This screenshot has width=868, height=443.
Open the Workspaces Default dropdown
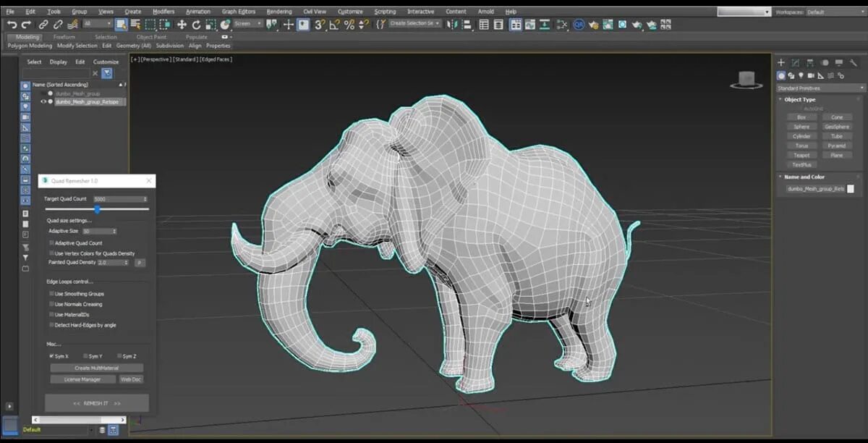(835, 12)
